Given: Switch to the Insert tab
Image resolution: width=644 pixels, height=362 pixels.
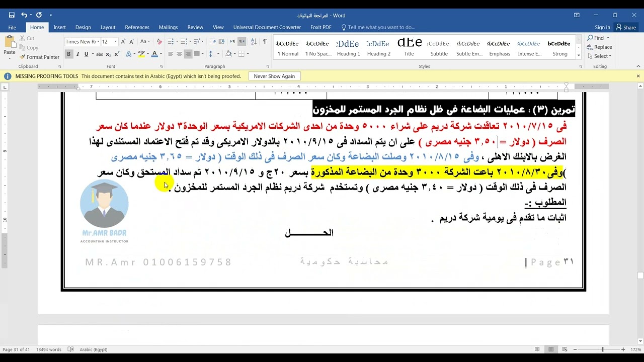Looking at the screenshot, I should tap(59, 27).
